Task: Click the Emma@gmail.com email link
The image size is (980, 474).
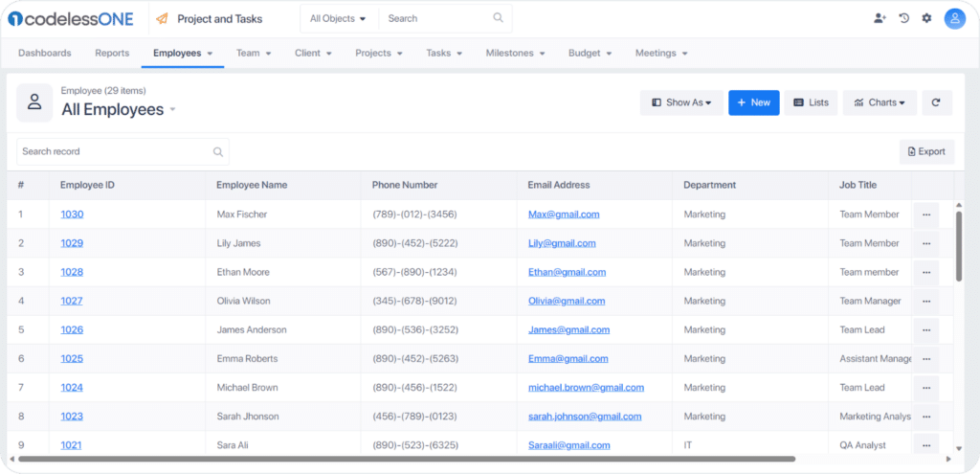Action: point(568,359)
